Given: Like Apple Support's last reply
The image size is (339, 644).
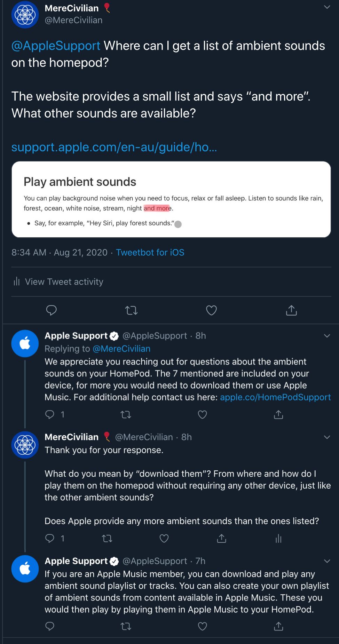Looking at the screenshot, I should [202, 627].
